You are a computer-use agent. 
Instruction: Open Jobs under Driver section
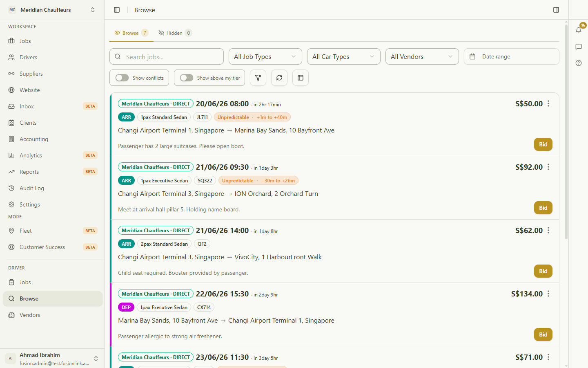pyautogui.click(x=52, y=282)
